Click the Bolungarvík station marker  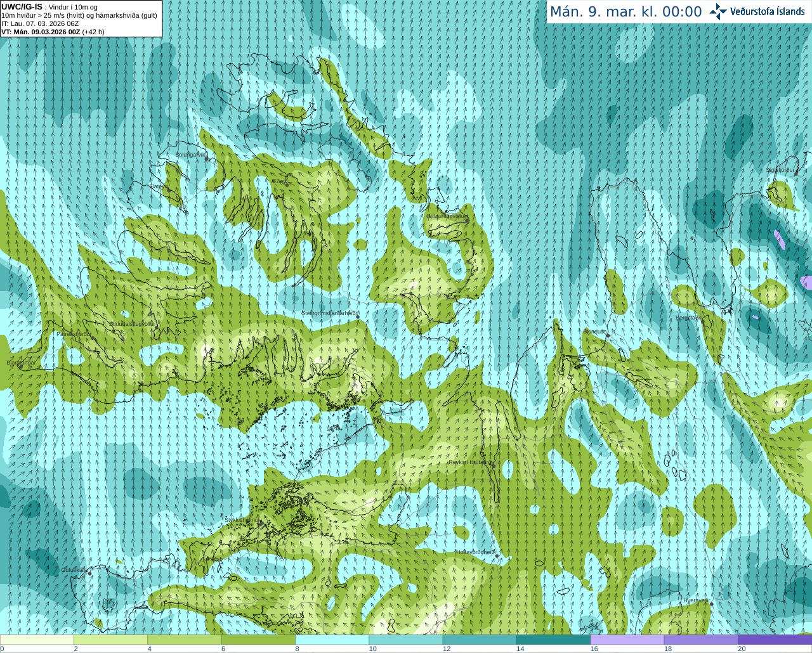click(207, 159)
